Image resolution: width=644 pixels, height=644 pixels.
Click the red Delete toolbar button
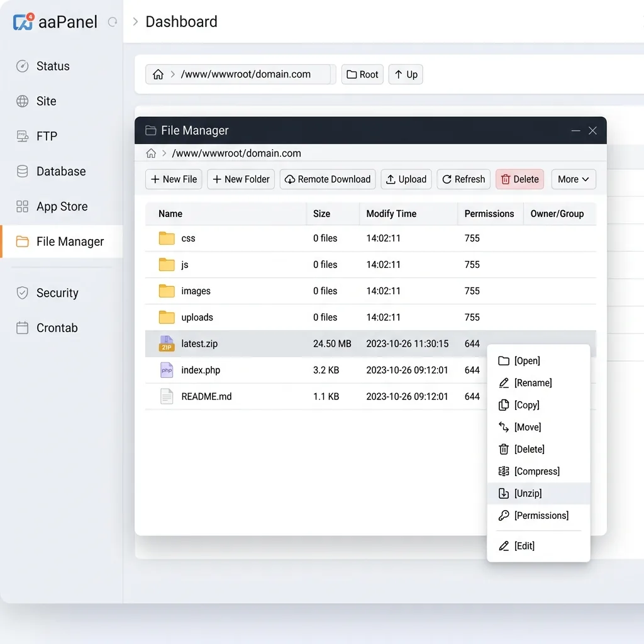(x=519, y=179)
